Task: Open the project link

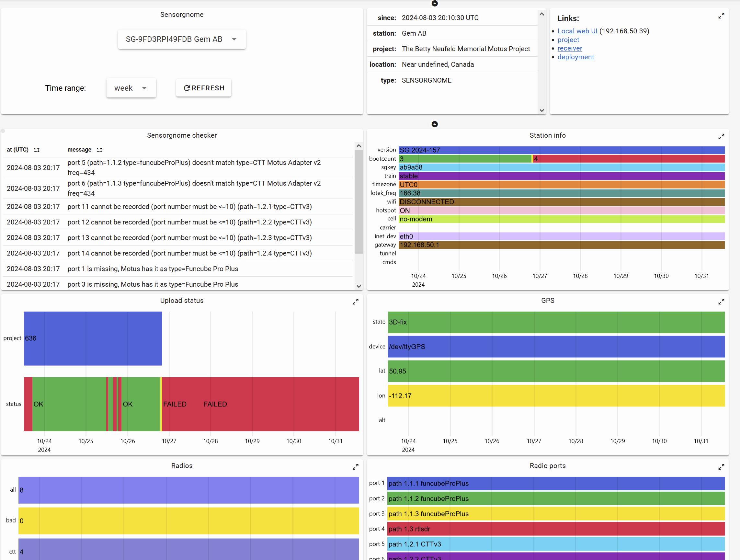Action: coord(568,40)
